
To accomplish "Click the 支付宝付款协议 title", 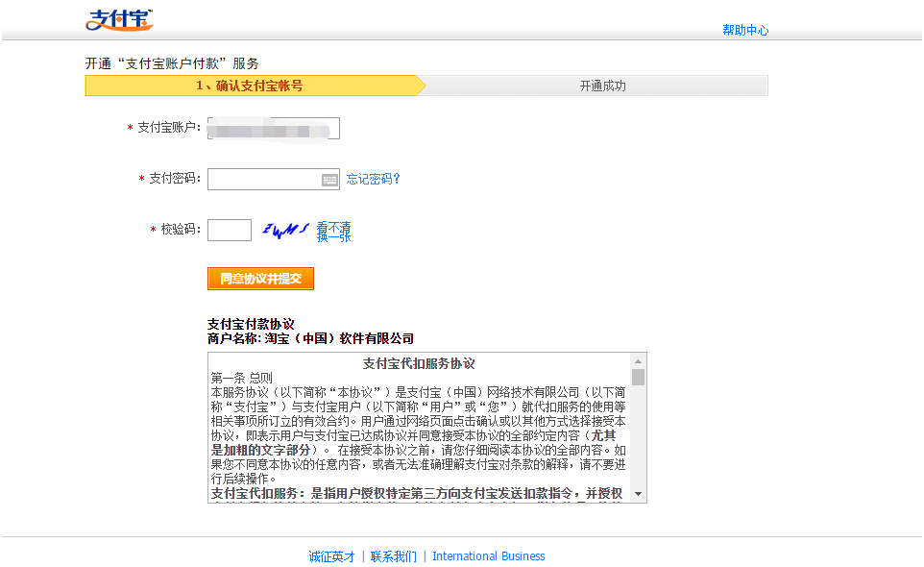I will click(x=251, y=324).
